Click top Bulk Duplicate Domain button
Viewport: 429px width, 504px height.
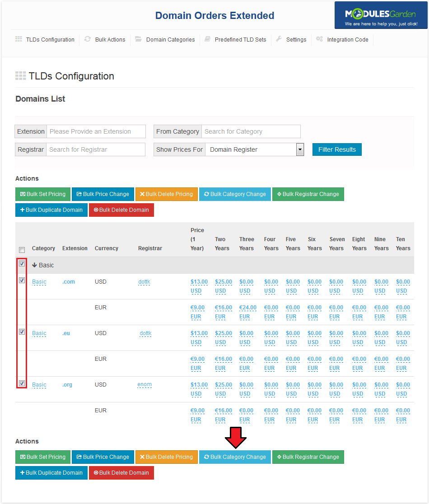point(51,210)
